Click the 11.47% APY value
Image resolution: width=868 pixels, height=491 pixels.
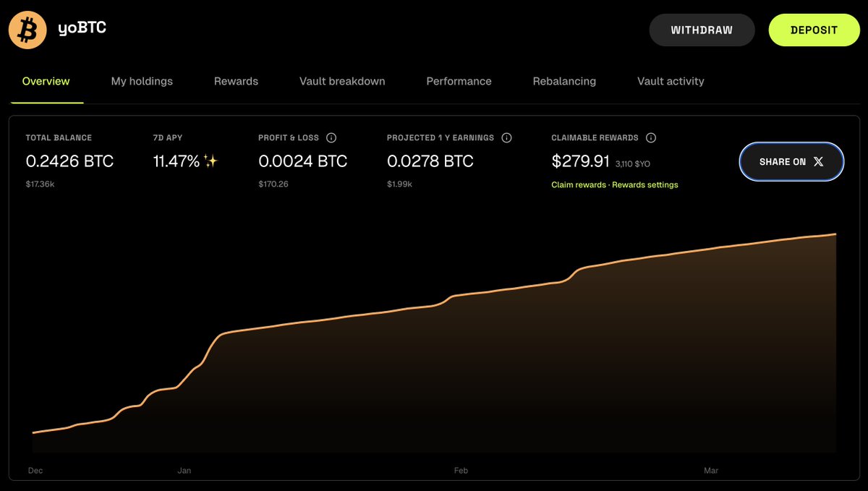(176, 161)
